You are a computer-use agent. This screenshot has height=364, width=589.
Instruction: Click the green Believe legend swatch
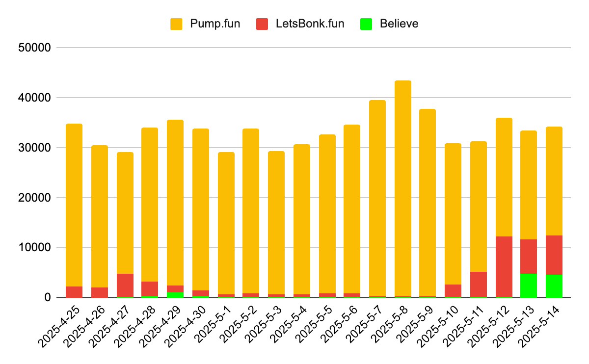pyautogui.click(x=366, y=24)
